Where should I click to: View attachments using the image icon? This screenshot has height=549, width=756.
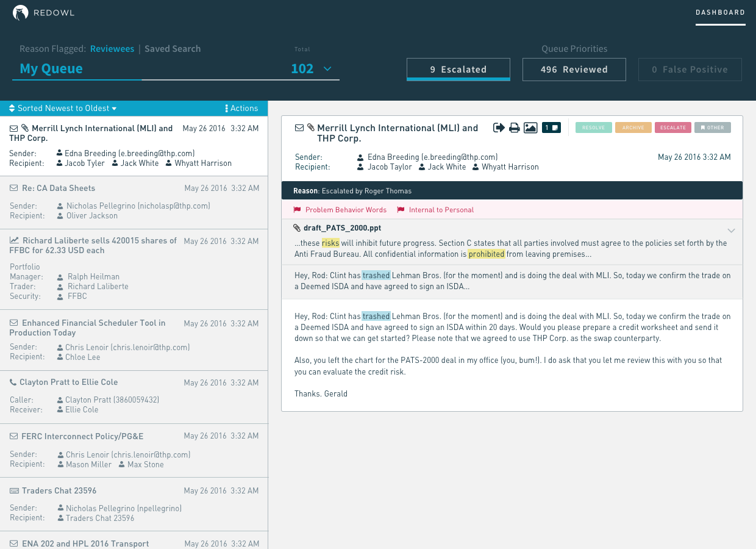pyautogui.click(x=530, y=128)
